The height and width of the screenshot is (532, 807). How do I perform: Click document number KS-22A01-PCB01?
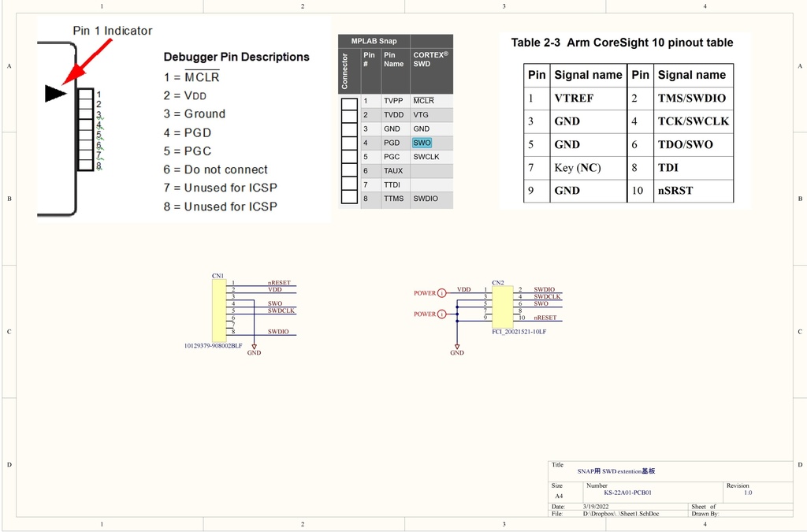point(627,493)
